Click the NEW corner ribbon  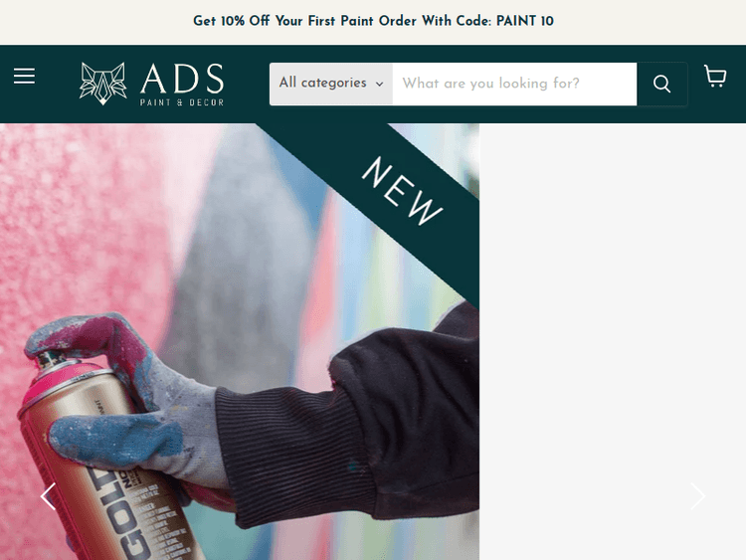click(402, 190)
